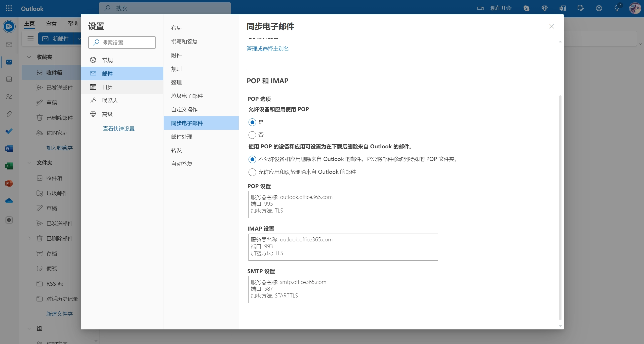The image size is (644, 344).
Task: Collapse the 文件夹 folders section
Action: (x=29, y=163)
